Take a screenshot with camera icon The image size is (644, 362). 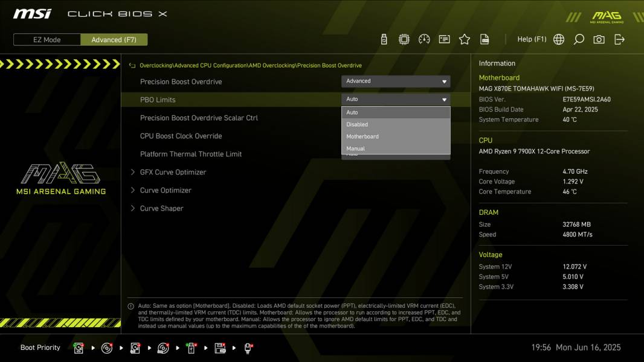pyautogui.click(x=599, y=39)
